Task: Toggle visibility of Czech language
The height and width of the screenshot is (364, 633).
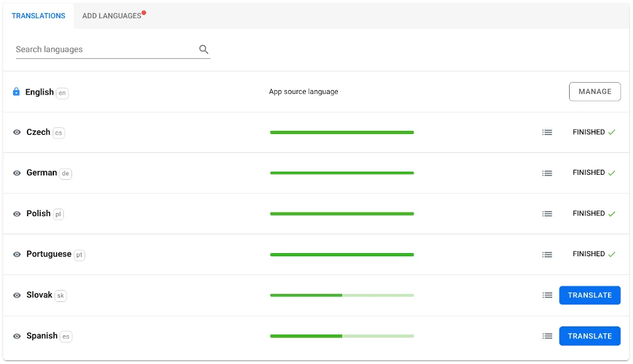Action: [x=17, y=133]
